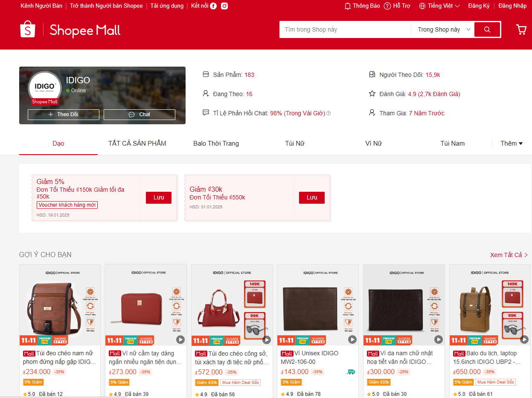Viewport: 532px width, 398px height.
Task: Open the Túi Nam tab
Action: pyautogui.click(x=452, y=143)
